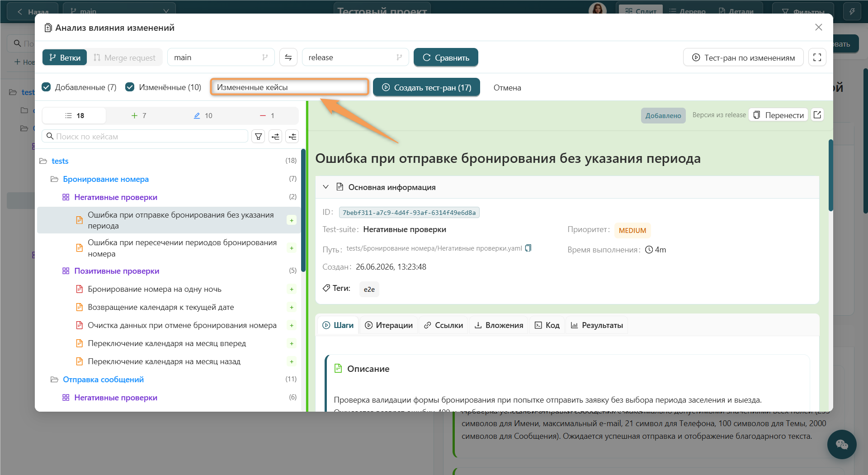
Task: Show the 10 modified cases tab
Action: click(203, 115)
